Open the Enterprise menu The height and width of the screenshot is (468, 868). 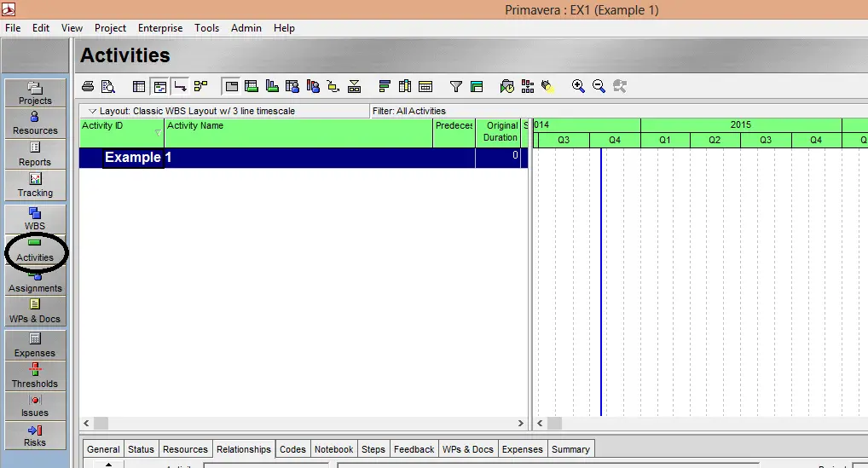coord(160,28)
